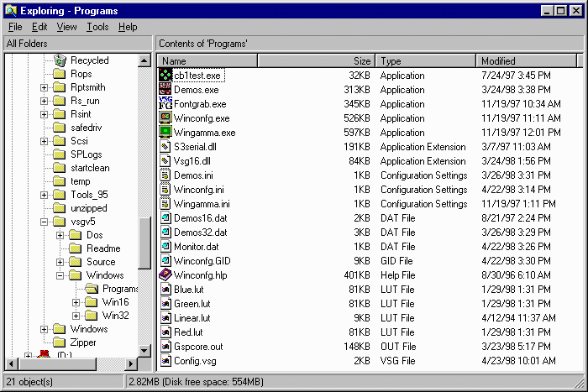
Task: Click the Fontgrab.exe application icon
Action: 165,104
